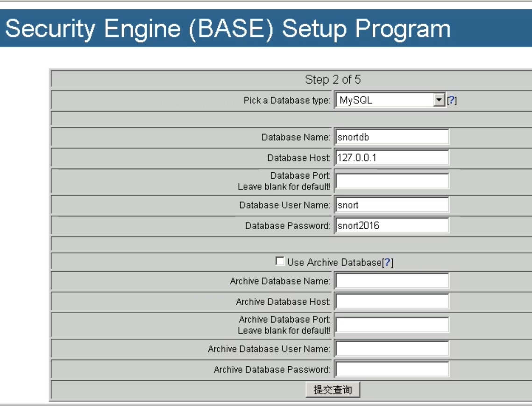Select the Database User Name field
The height and width of the screenshot is (406, 532).
click(x=392, y=205)
